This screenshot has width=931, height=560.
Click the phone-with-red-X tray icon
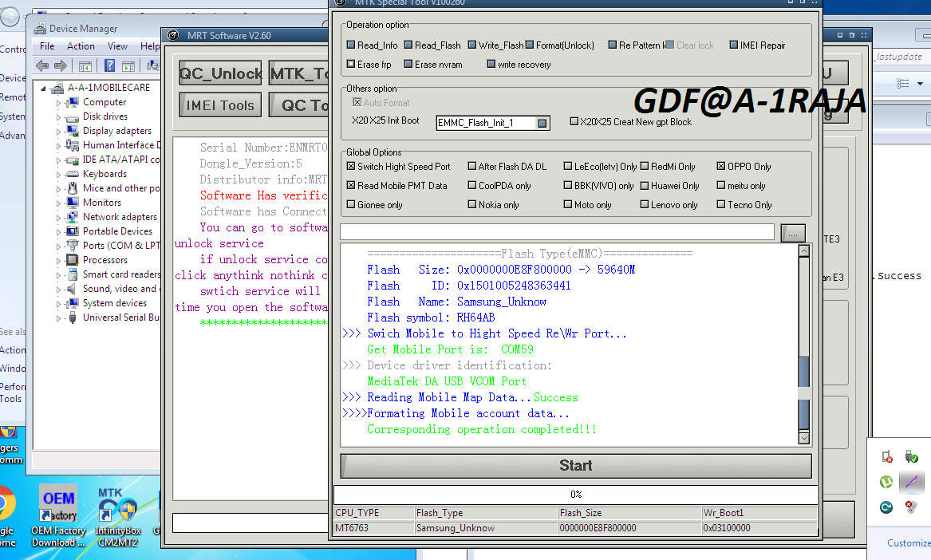click(x=887, y=456)
